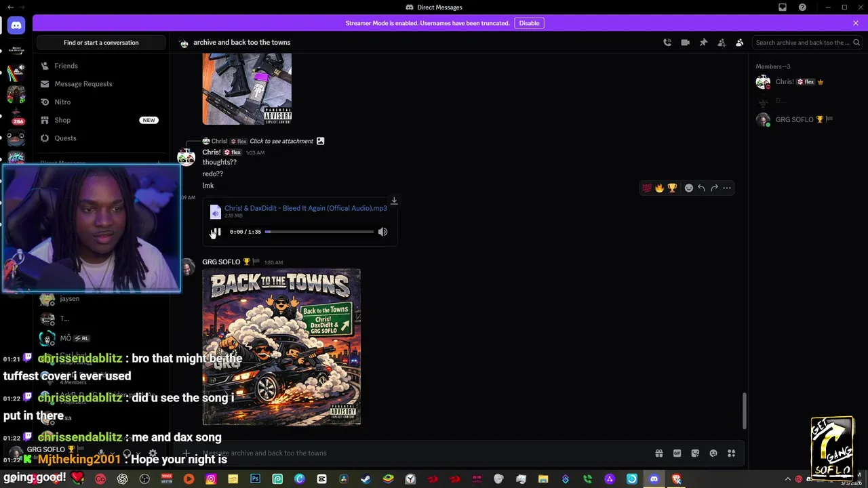Open the Friends tab

[102, 66]
